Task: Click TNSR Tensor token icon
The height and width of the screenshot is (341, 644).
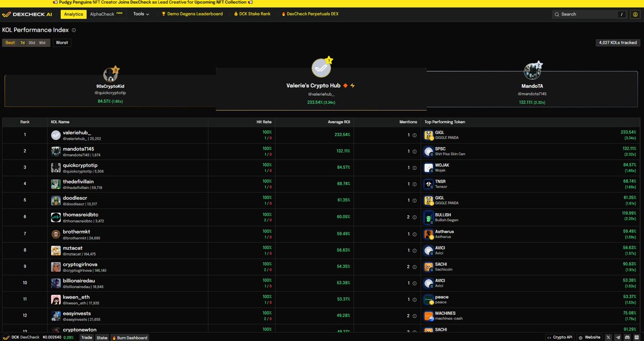Action: 429,184
